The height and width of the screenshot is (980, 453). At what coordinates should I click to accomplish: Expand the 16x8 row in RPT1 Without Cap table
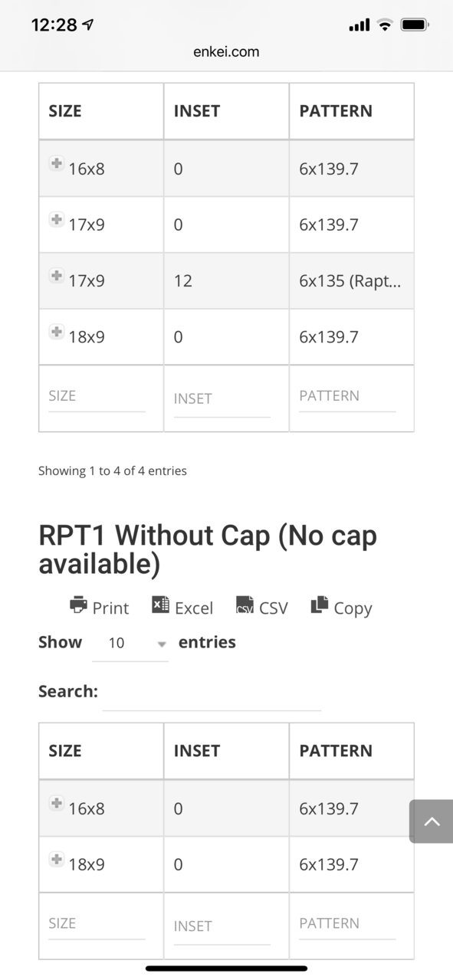pyautogui.click(x=56, y=803)
